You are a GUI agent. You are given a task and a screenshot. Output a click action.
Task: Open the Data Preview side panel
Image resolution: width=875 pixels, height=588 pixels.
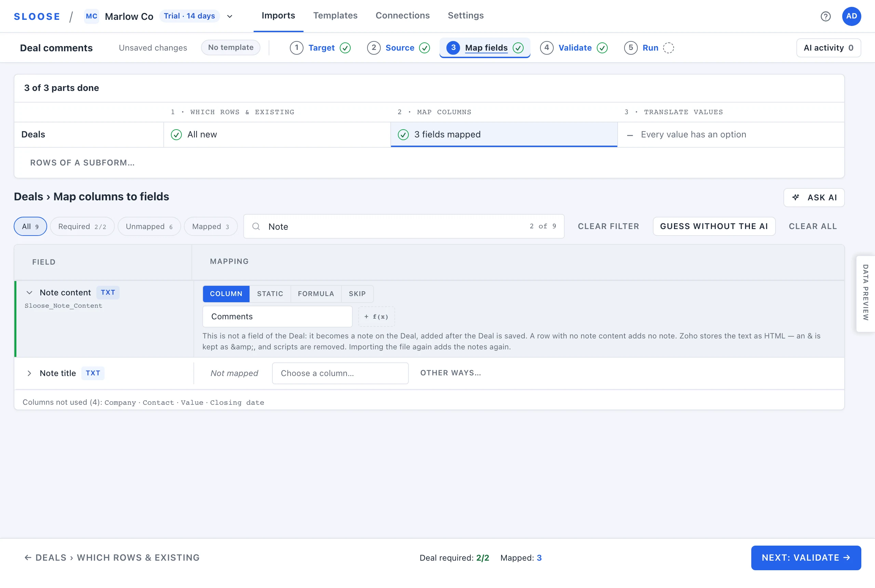tap(865, 294)
